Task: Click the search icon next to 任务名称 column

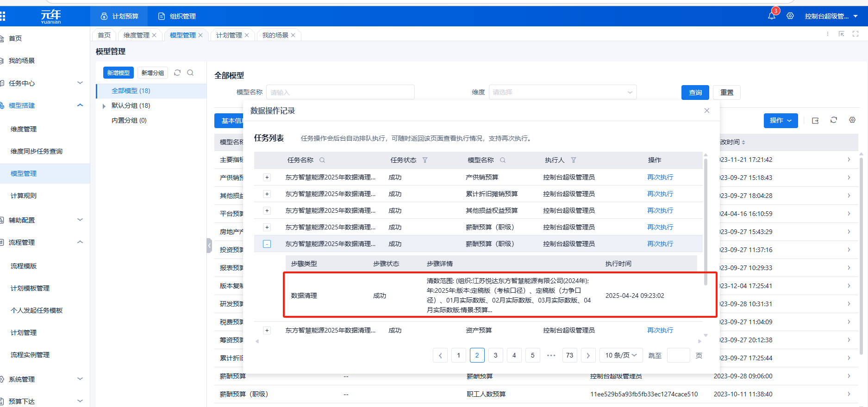Action: pos(322,160)
